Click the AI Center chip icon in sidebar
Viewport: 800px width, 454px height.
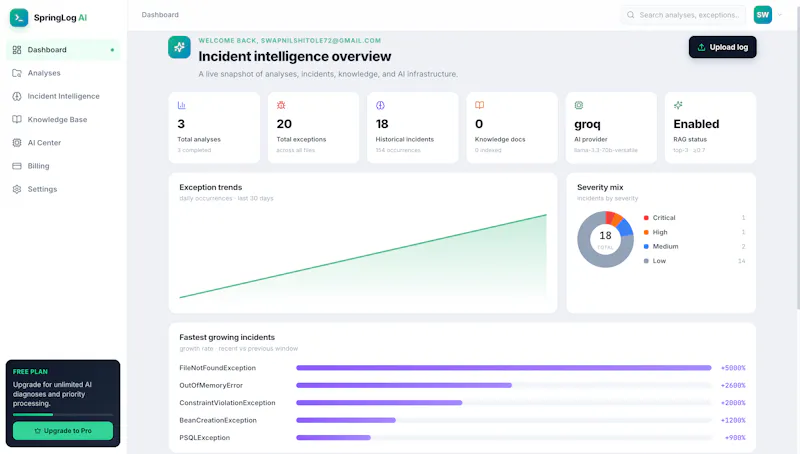[17, 143]
